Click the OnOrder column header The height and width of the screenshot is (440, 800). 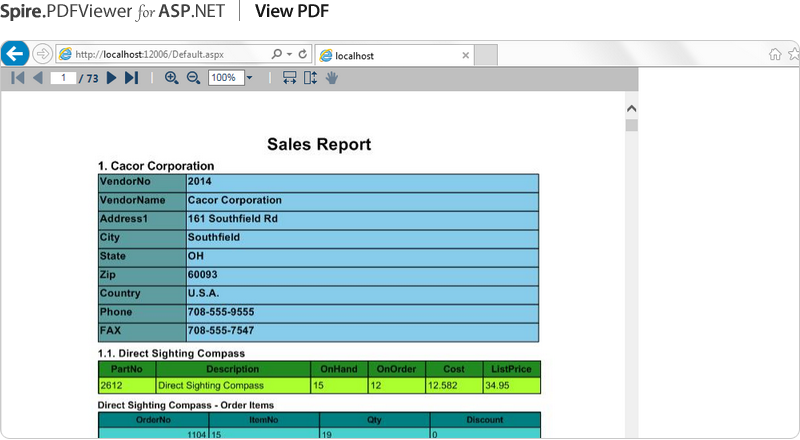tap(396, 369)
